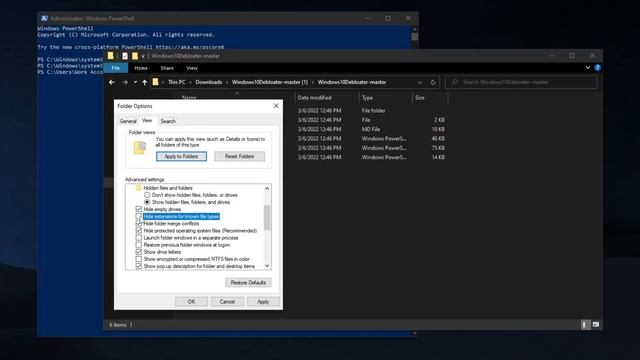640x360 pixels.
Task: Toggle Show drive letters checkbox
Action: click(139, 252)
